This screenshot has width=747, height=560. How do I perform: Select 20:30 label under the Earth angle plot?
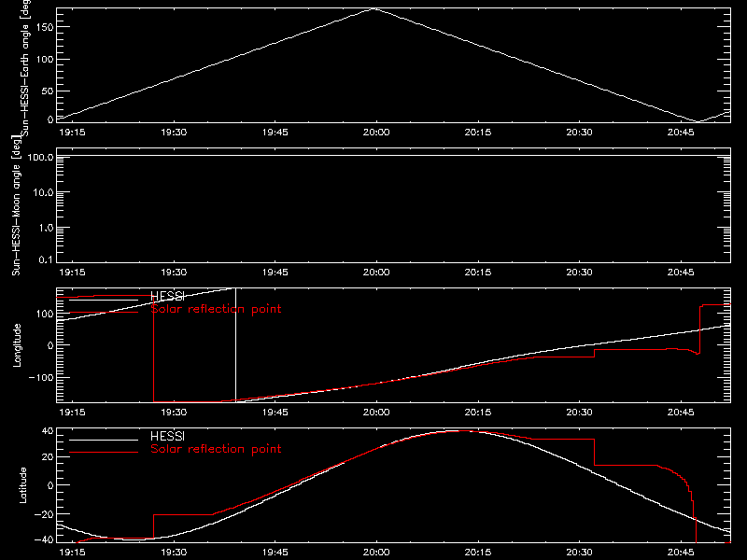[x=579, y=133]
